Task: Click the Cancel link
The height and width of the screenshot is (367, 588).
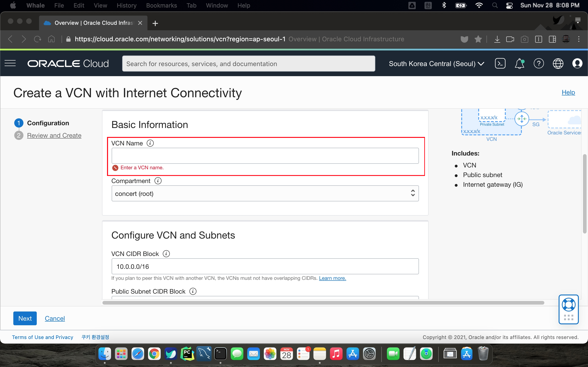Action: (x=55, y=318)
